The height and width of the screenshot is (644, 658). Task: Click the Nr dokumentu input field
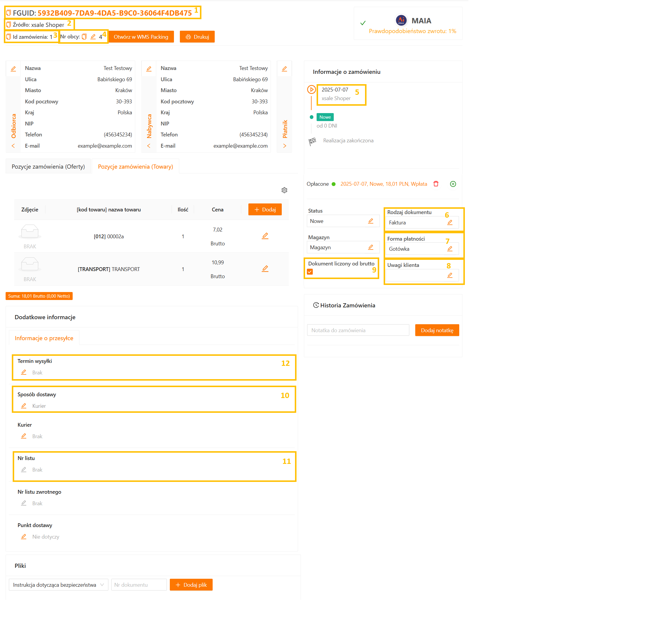pyautogui.click(x=139, y=584)
